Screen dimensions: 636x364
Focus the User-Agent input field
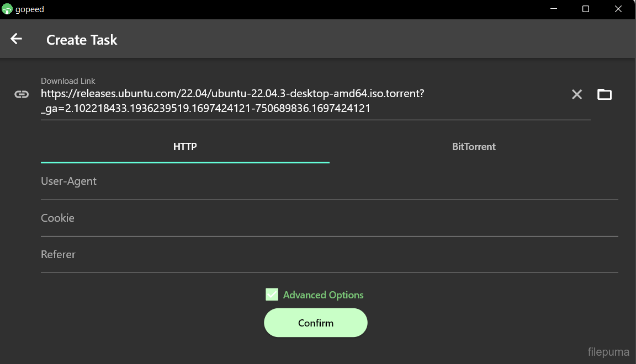point(329,181)
